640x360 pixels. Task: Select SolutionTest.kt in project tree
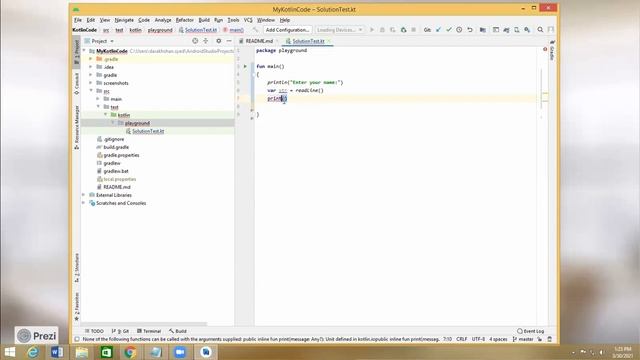148,131
